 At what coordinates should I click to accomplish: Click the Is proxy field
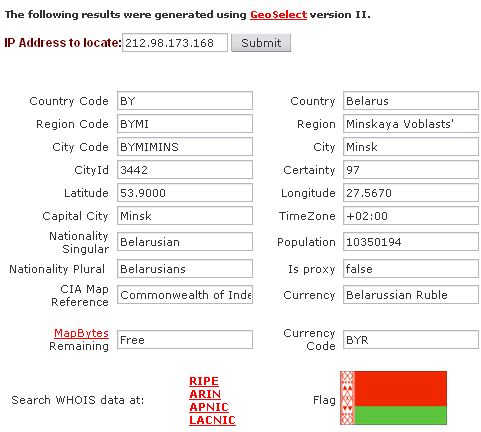pyautogui.click(x=411, y=269)
